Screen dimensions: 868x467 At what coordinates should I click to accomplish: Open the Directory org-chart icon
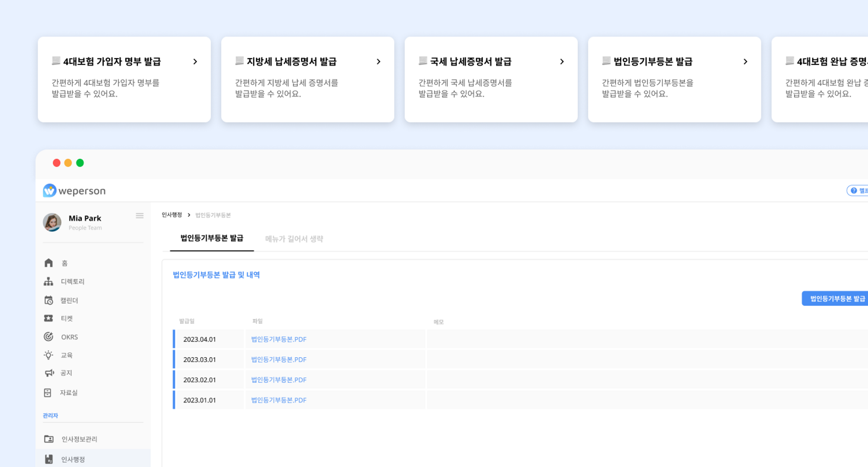coord(49,281)
